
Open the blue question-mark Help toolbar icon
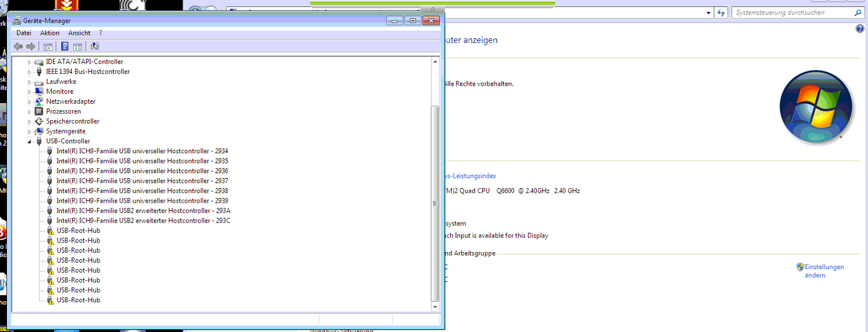[65, 46]
